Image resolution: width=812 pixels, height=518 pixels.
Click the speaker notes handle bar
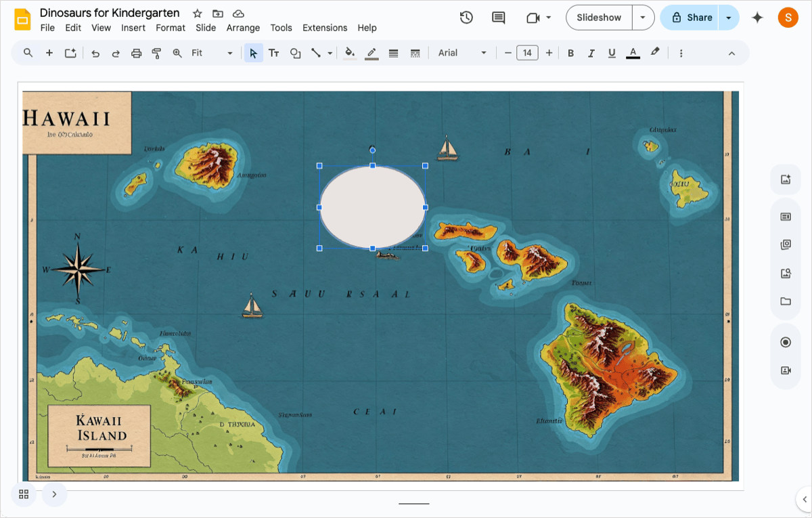point(414,504)
